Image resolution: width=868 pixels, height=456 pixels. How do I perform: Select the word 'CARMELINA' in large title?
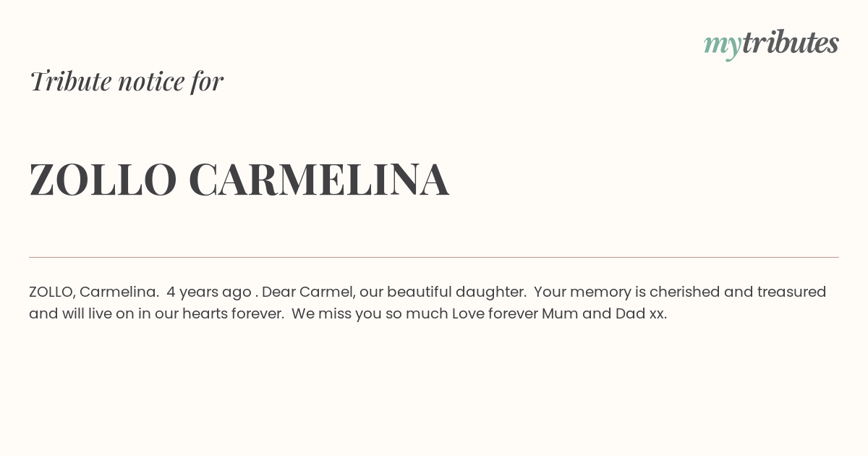click(319, 180)
